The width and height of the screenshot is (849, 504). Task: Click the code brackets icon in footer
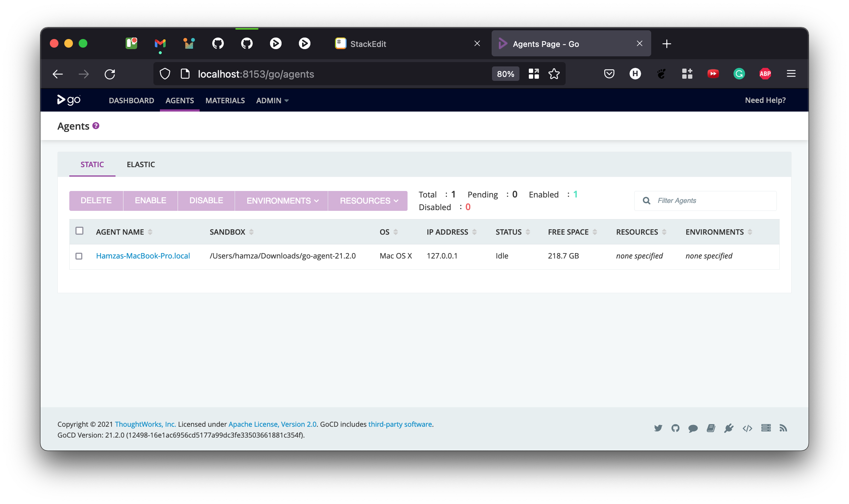point(747,428)
